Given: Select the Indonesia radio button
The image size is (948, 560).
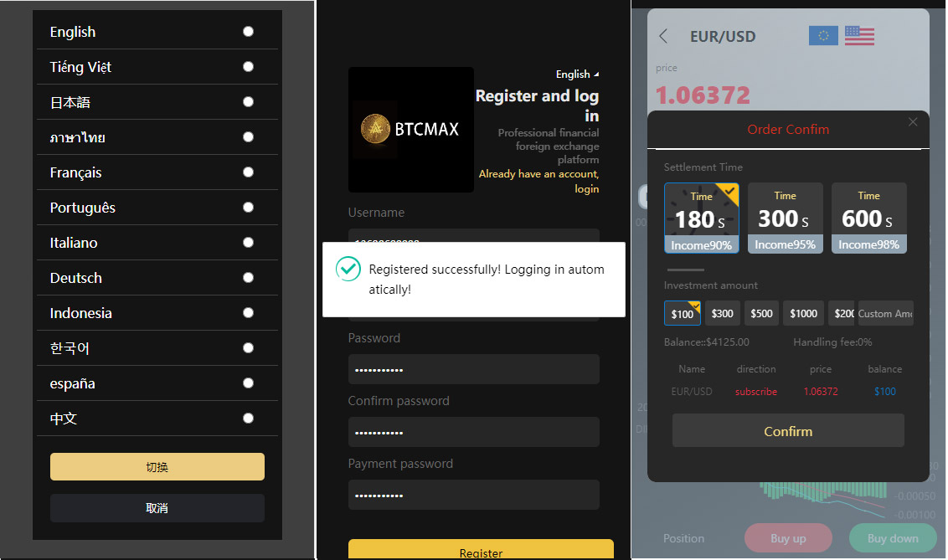Looking at the screenshot, I should (x=248, y=312).
